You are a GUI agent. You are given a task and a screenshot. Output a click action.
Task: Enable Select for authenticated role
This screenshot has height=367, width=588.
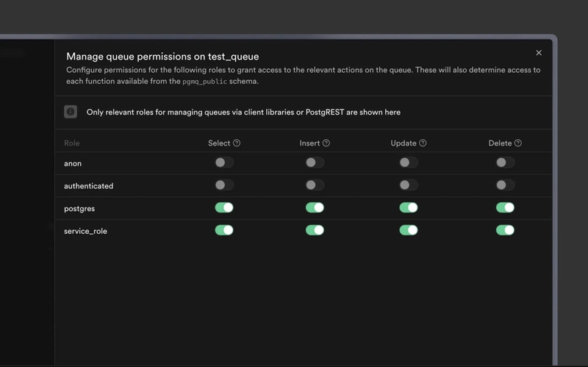click(224, 185)
